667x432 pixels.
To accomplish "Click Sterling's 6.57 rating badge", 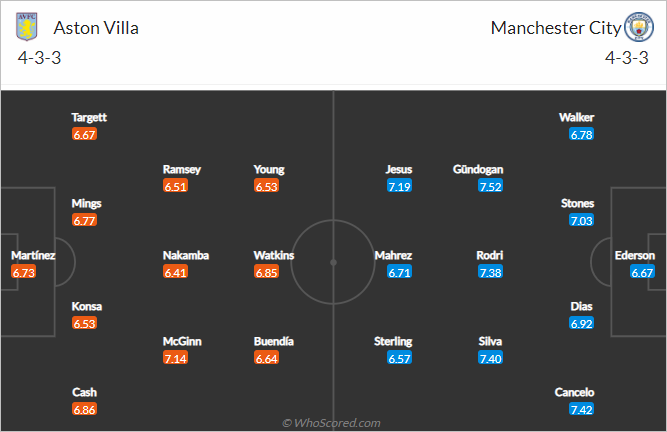I will pos(399,358).
